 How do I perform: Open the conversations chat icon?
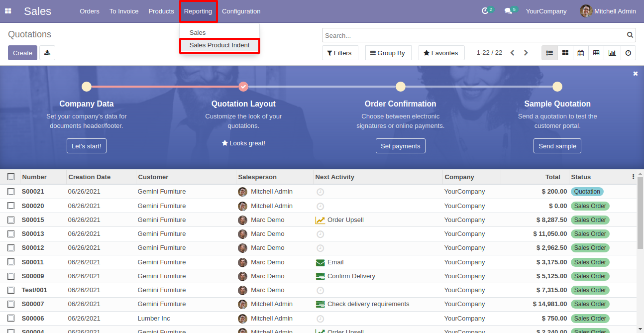508,11
